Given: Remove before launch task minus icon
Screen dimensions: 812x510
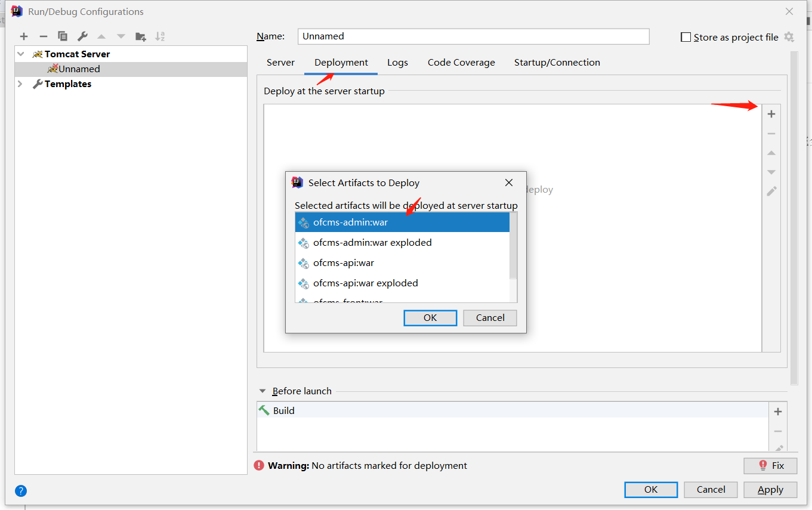Looking at the screenshot, I should pyautogui.click(x=778, y=431).
